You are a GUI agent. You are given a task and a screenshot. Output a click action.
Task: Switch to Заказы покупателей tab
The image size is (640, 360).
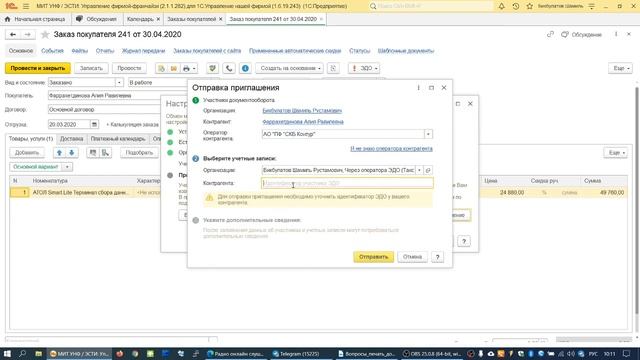pyautogui.click(x=194, y=19)
